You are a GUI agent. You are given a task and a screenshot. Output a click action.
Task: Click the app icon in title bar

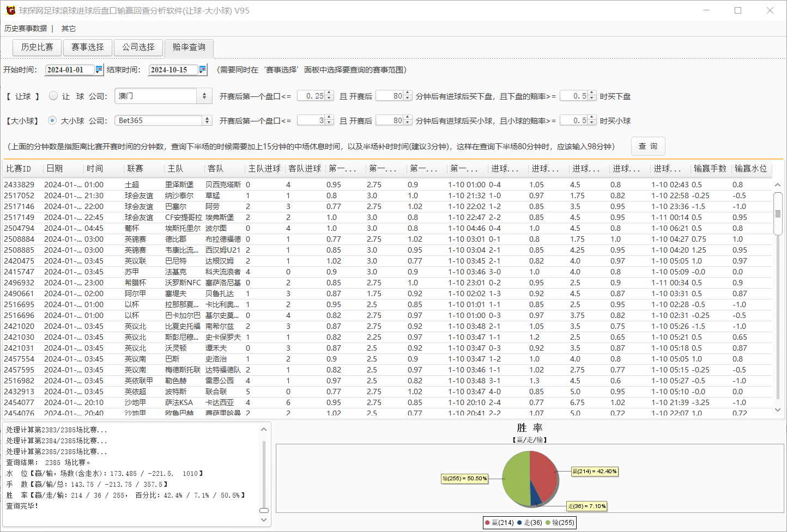pyautogui.click(x=10, y=10)
